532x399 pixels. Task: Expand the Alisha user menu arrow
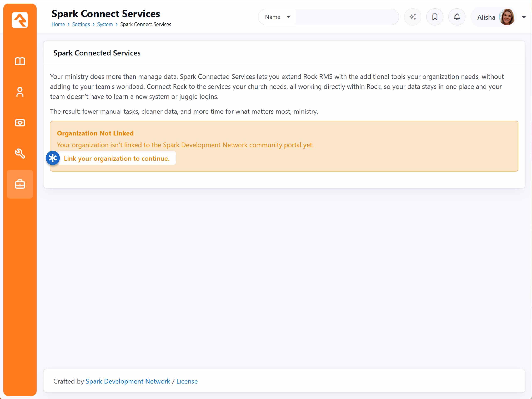click(x=523, y=17)
